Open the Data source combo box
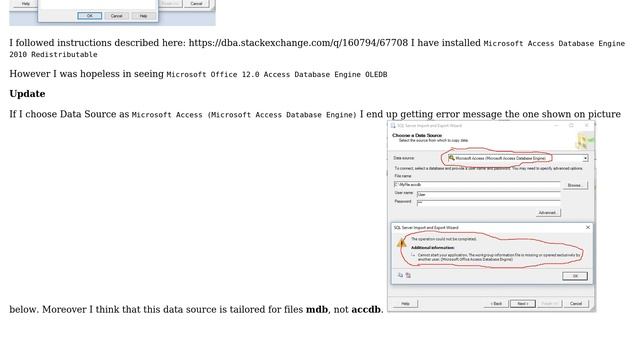This screenshot has width=640, height=360. (518, 158)
